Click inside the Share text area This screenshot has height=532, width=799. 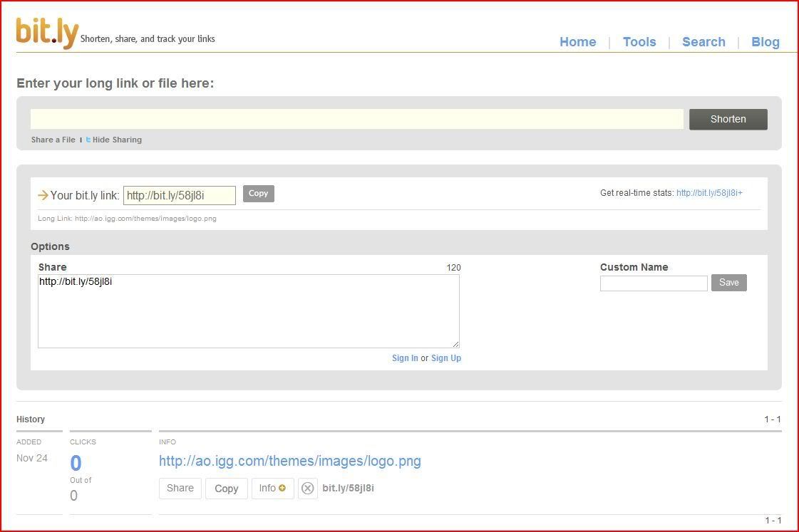pos(249,311)
